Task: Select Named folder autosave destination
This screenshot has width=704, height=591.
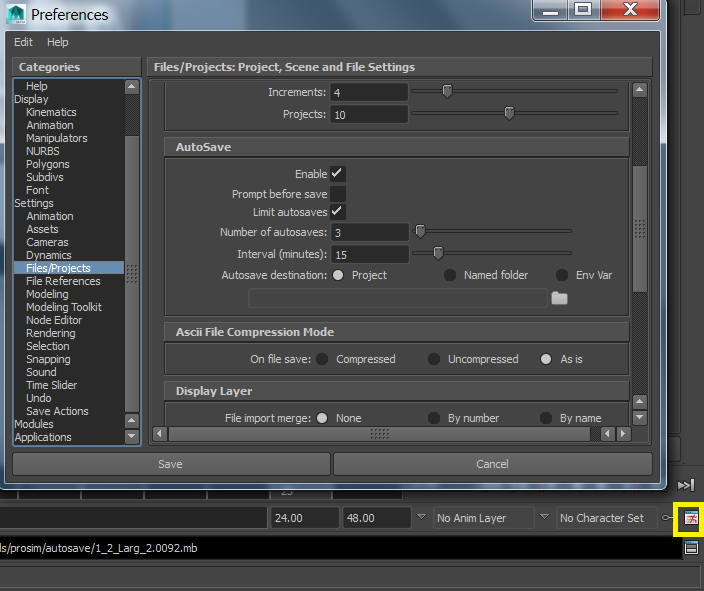Action: tap(451, 275)
